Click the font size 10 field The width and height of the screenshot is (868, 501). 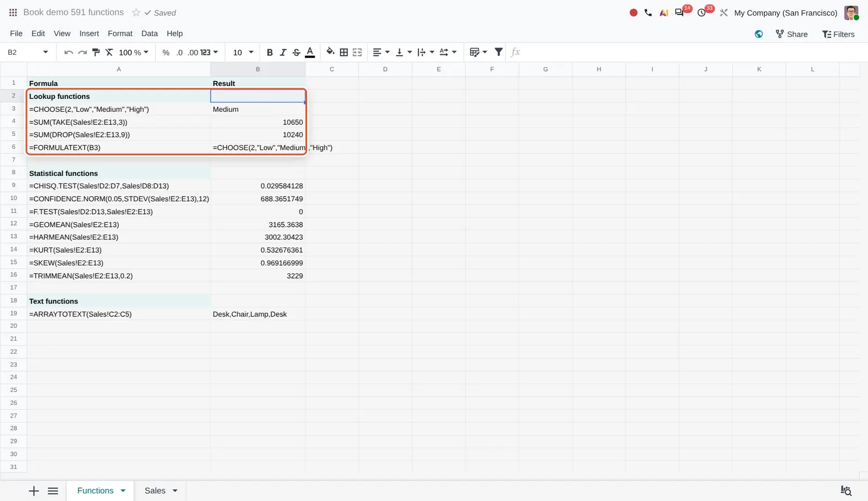click(x=238, y=52)
